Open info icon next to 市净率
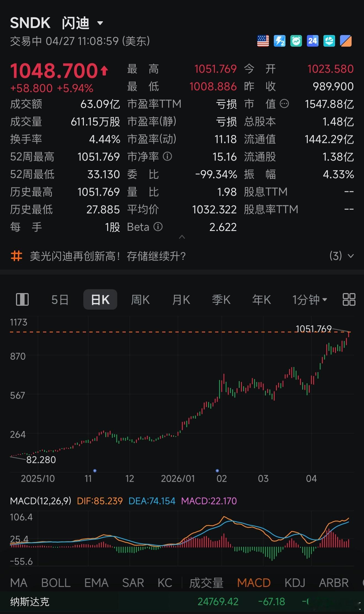364x614 pixels. pos(167,156)
